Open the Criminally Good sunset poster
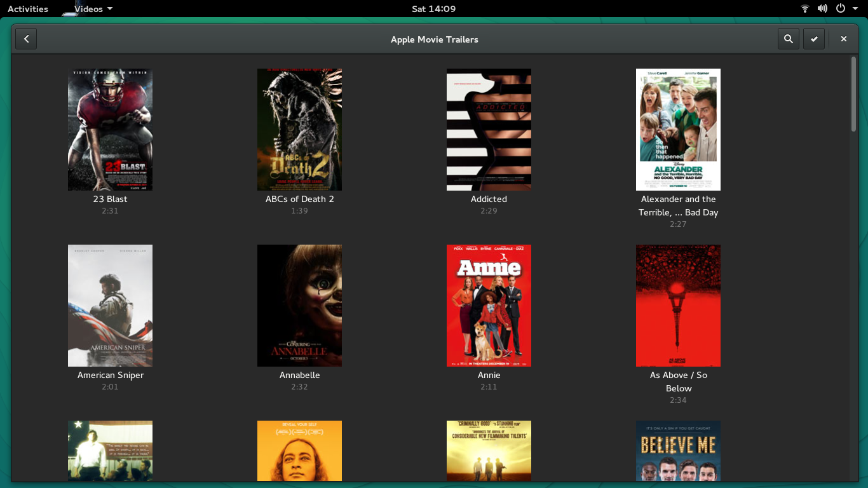Viewport: 868px width, 488px height. [489, 451]
